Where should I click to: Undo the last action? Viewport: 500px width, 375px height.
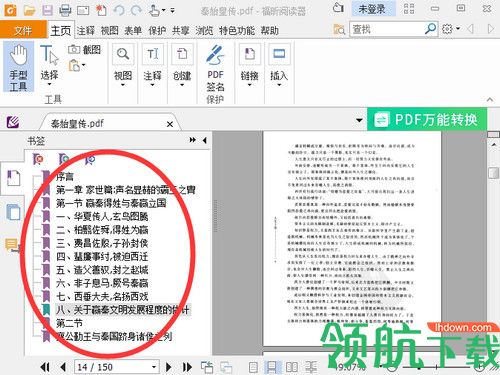coord(119,10)
